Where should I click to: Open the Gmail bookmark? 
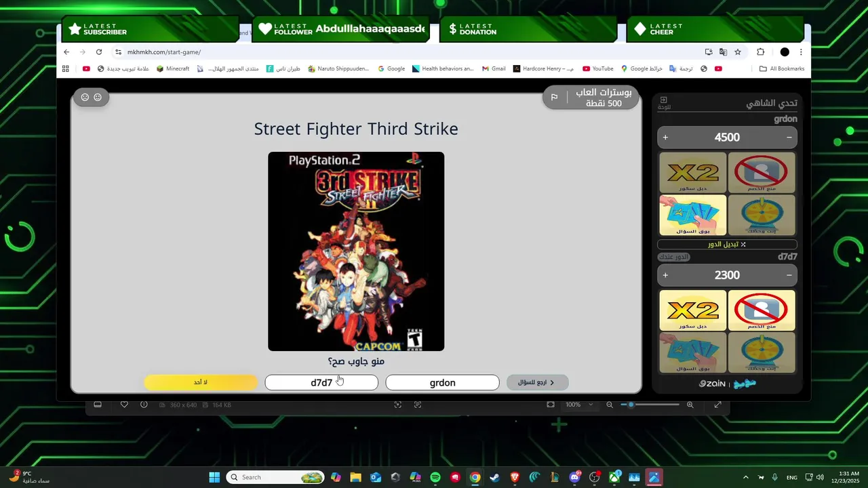(494, 68)
